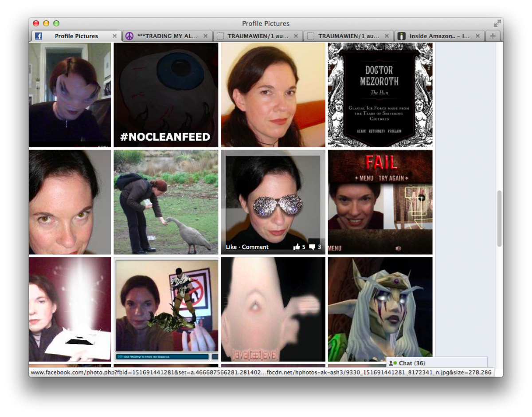Open the Doctor Mezoroth picture
Image resolution: width=532 pixels, height=417 pixels.
(x=380, y=94)
